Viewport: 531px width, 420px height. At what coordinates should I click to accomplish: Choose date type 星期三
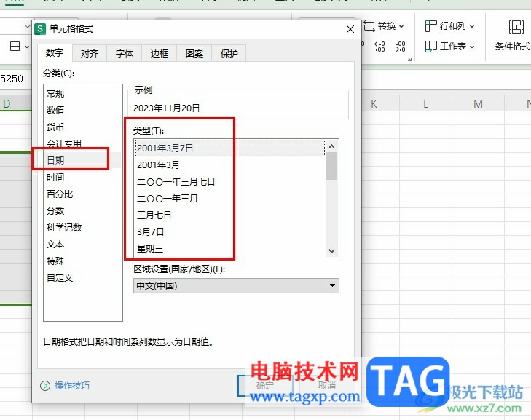(230, 249)
